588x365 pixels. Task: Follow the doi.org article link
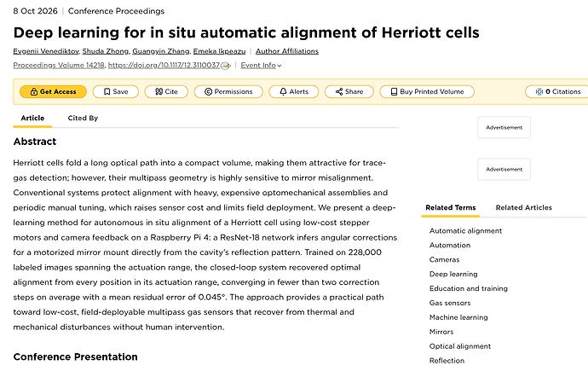coord(164,66)
